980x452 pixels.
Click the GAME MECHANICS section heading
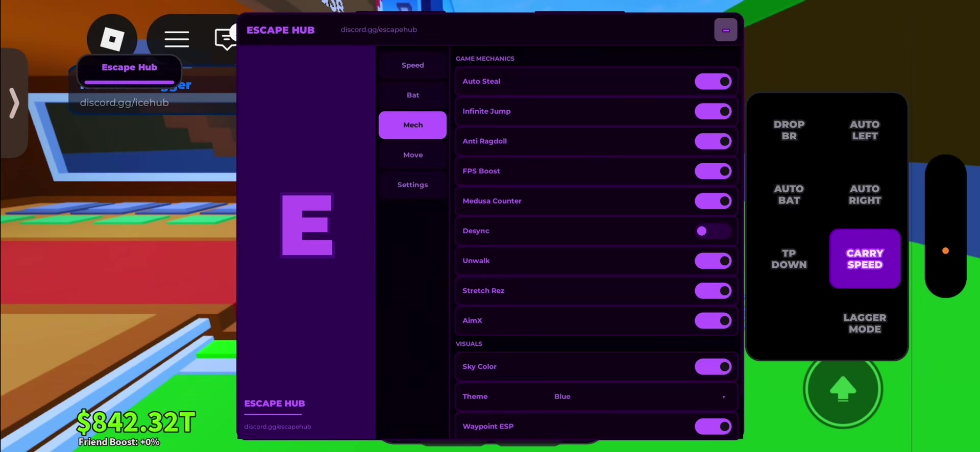pyautogui.click(x=485, y=59)
